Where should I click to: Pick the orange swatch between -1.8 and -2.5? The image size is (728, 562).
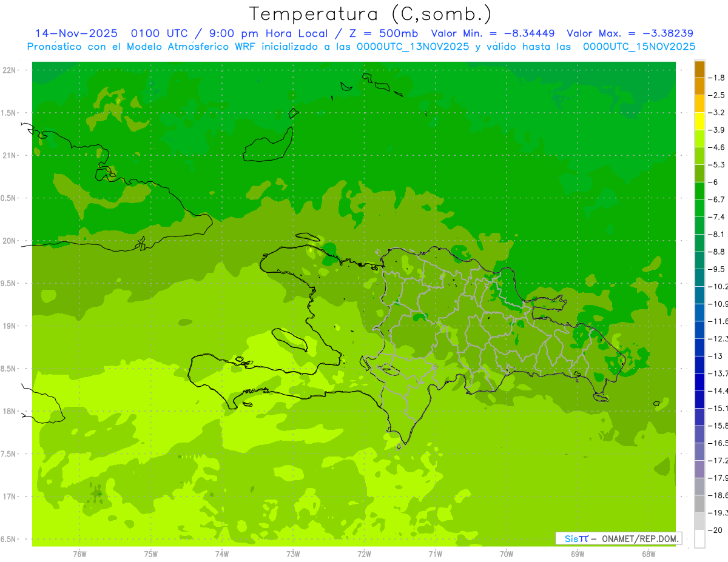coord(699,86)
